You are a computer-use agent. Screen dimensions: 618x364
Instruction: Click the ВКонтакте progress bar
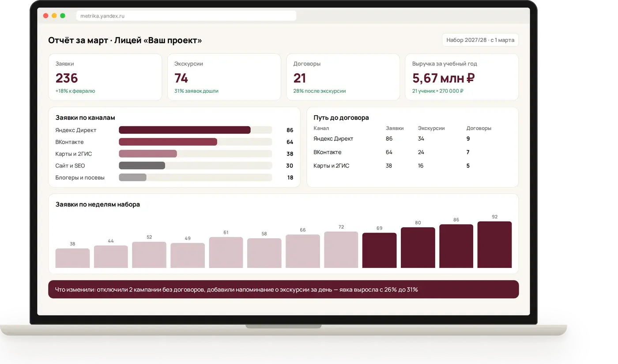pos(196,142)
